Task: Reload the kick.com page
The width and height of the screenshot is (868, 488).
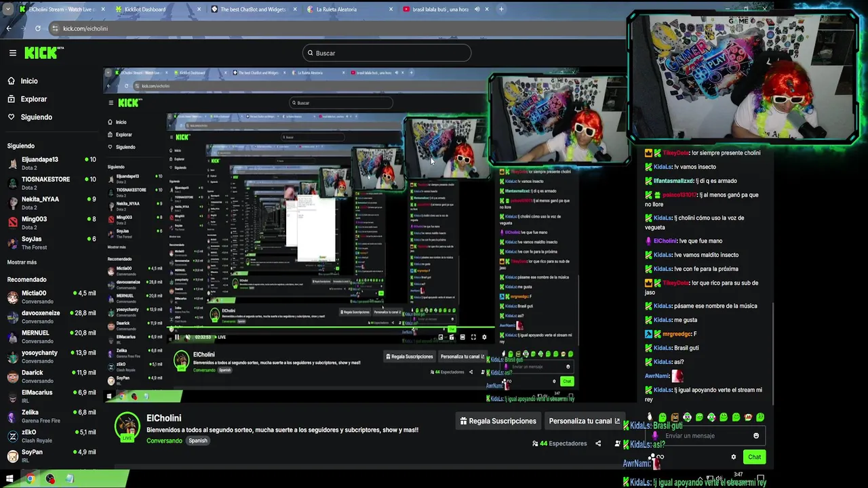Action: (x=37, y=28)
